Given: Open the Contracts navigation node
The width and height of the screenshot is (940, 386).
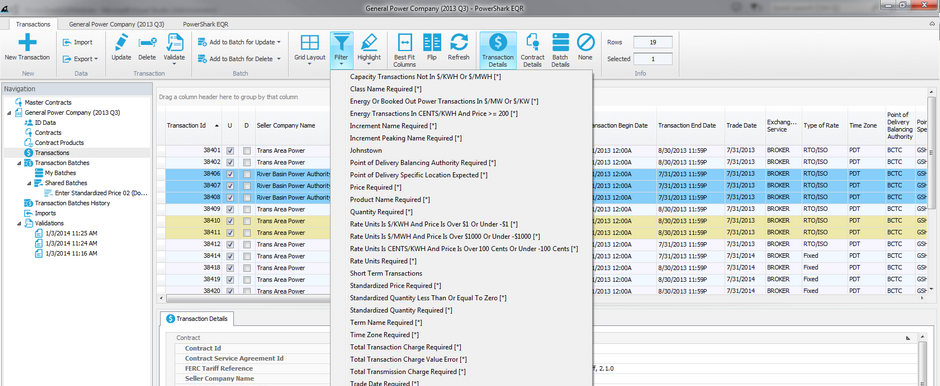Looking at the screenshot, I should click(48, 132).
